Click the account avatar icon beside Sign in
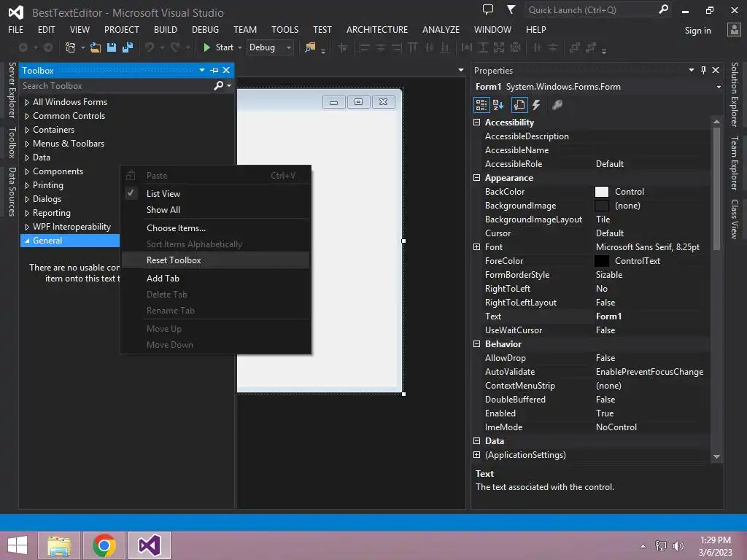The image size is (747, 560). (734, 30)
